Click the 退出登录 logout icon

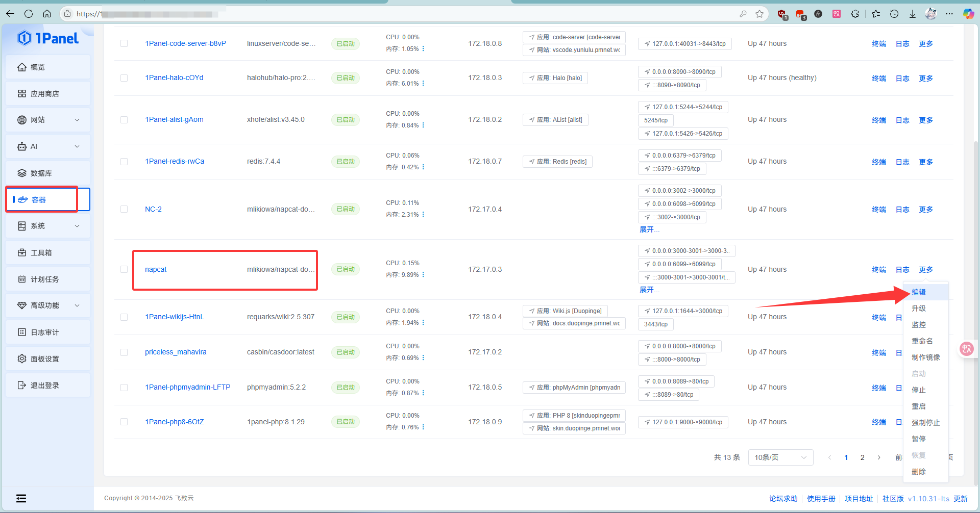[22, 386]
